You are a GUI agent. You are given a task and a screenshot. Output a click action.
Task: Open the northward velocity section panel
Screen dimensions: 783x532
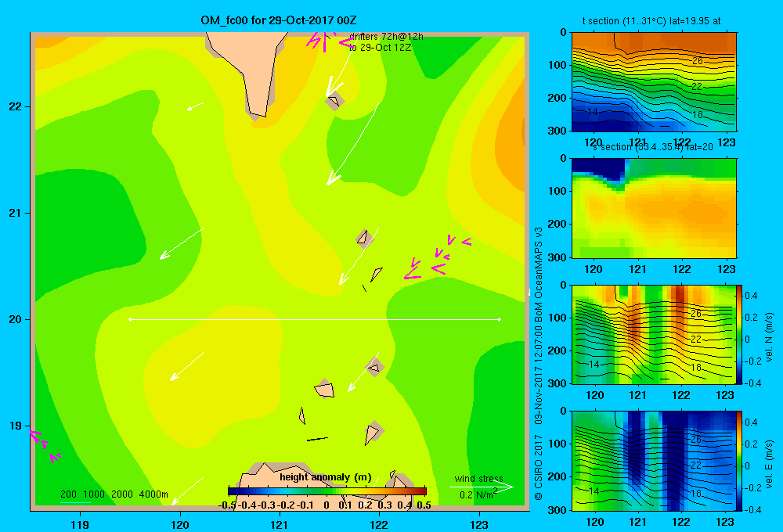pyautogui.click(x=654, y=334)
